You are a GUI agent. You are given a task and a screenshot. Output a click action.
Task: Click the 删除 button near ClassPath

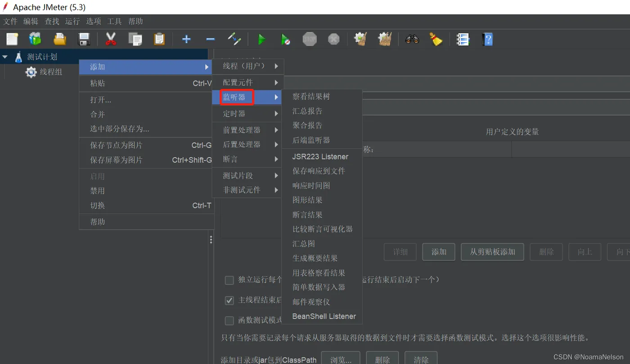click(x=382, y=360)
